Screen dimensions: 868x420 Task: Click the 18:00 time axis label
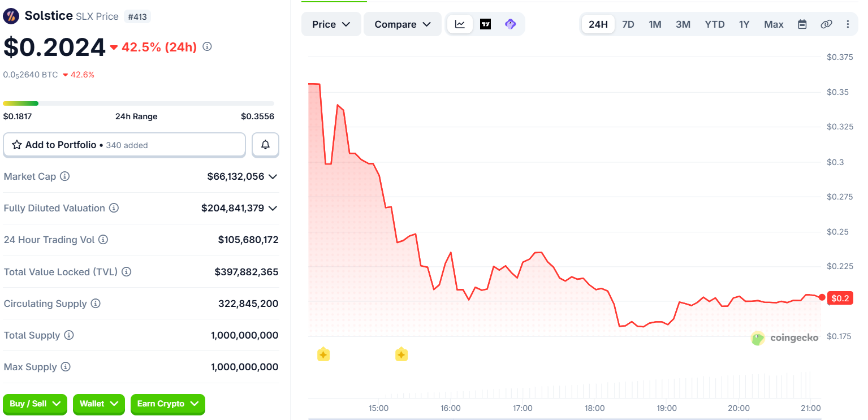click(594, 408)
